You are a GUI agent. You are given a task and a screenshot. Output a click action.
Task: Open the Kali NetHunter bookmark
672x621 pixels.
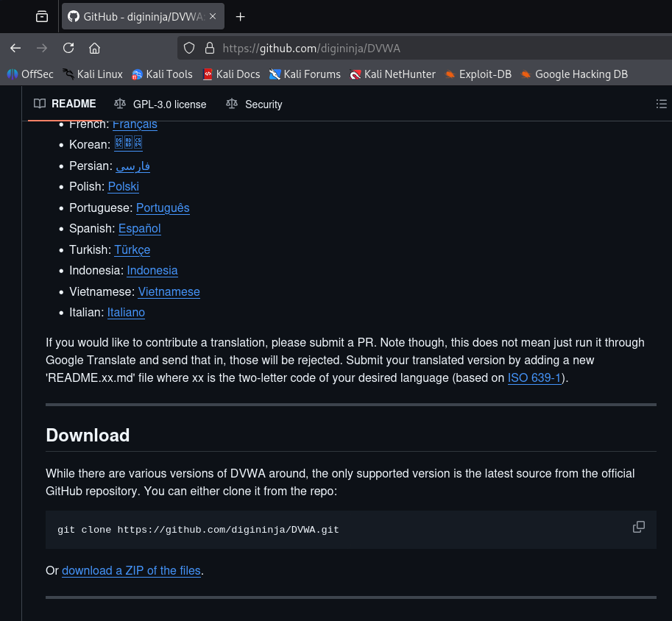392,74
